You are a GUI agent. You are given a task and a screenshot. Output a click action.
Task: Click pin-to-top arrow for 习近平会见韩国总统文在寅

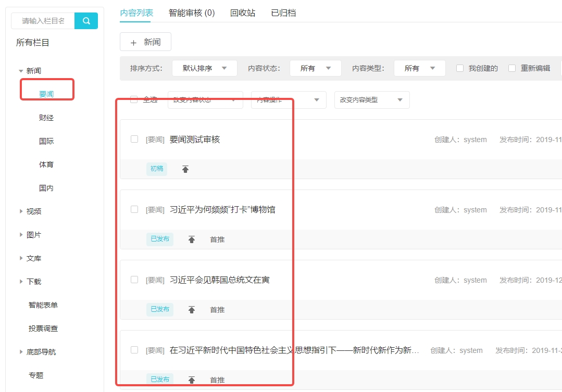[x=192, y=310]
